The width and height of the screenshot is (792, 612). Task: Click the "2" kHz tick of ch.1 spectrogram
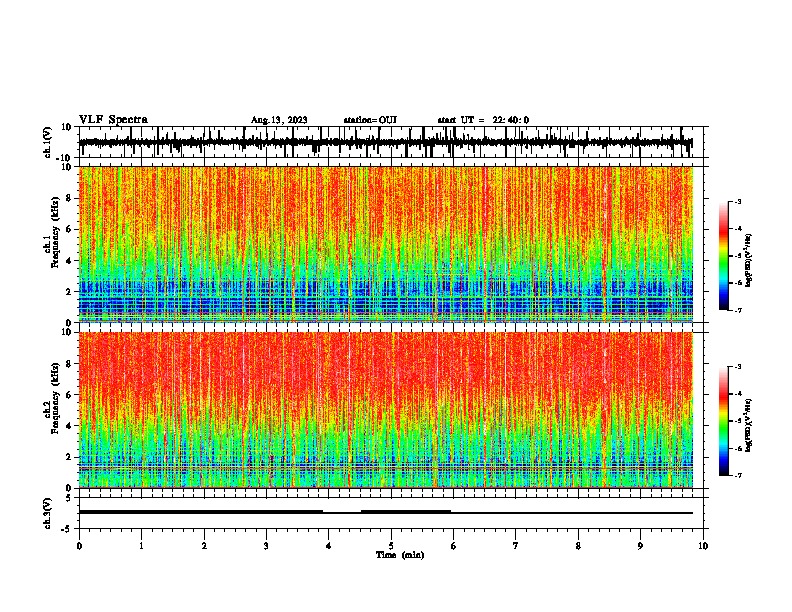(69, 291)
